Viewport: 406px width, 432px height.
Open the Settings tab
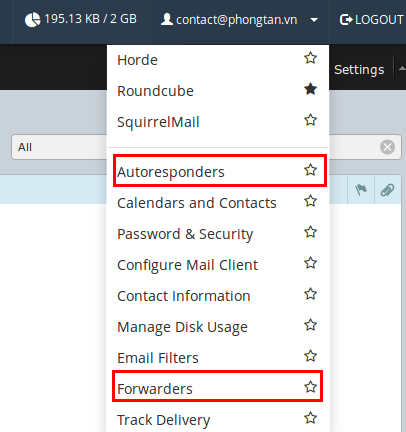(x=359, y=70)
